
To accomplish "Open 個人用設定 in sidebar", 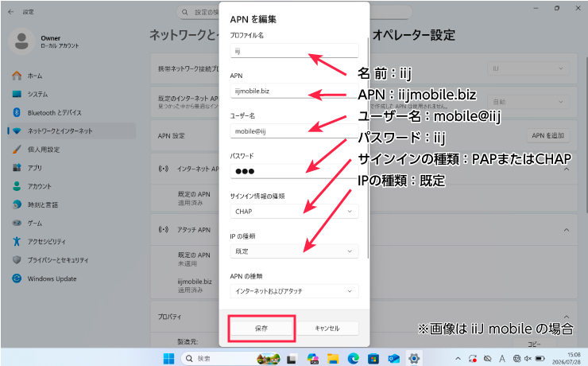I will [72, 150].
